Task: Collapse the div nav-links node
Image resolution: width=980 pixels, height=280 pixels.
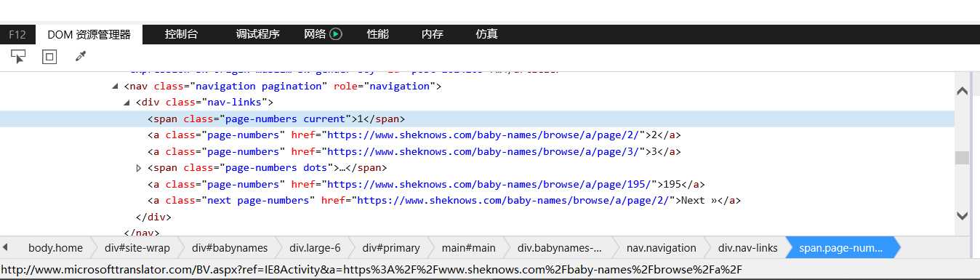Action: click(x=127, y=103)
